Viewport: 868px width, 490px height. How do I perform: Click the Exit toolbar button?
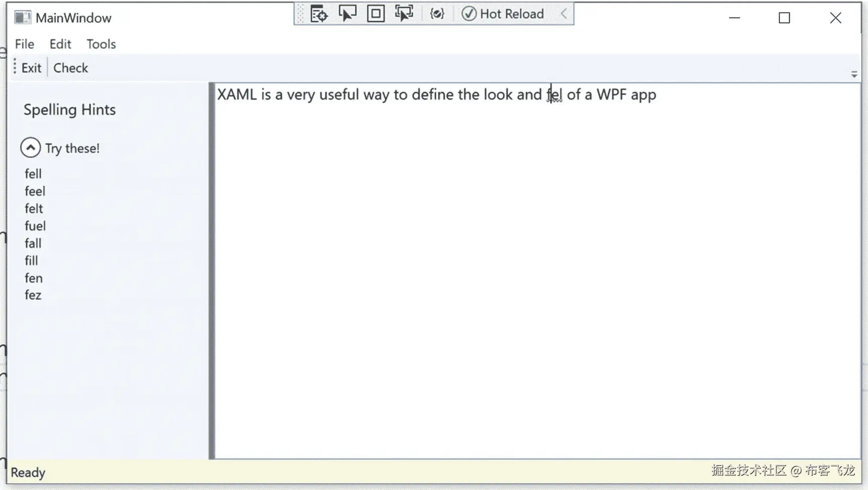pyautogui.click(x=31, y=68)
